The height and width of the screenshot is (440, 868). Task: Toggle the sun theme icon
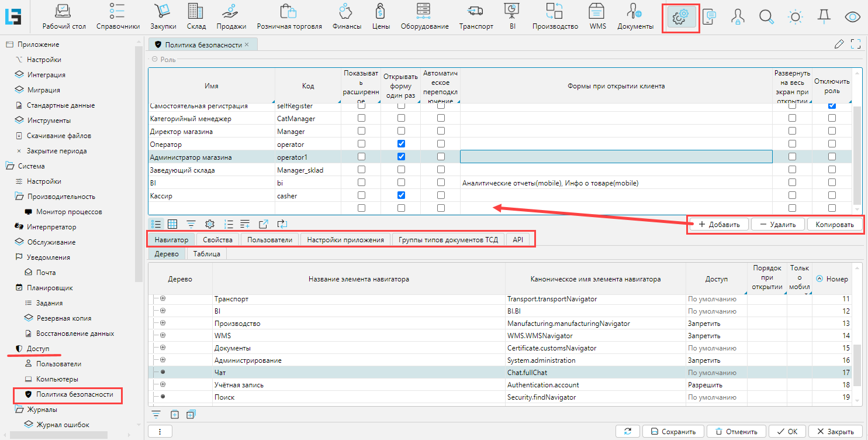795,17
